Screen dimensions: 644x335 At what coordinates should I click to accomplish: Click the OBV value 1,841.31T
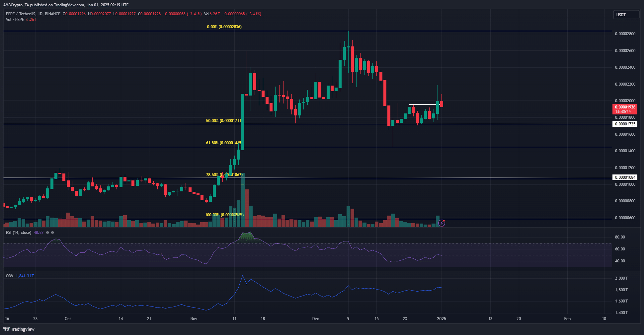coord(25,276)
